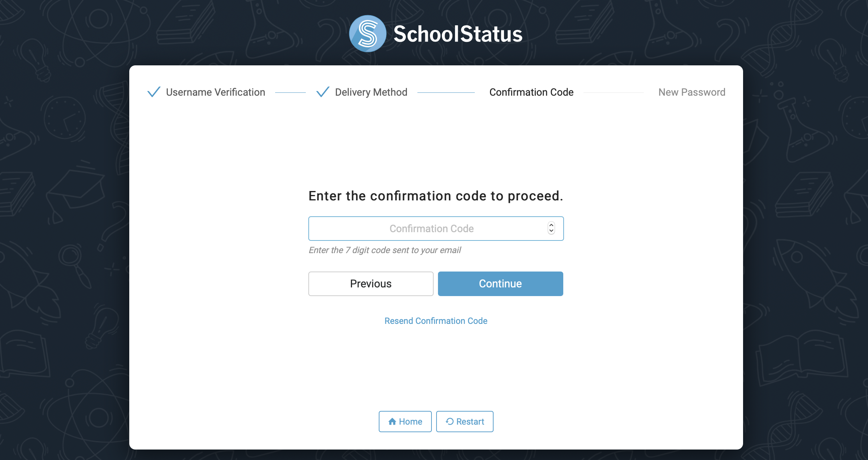The image size is (868, 460).
Task: Increment the confirmation code with up arrow
Action: (551, 225)
